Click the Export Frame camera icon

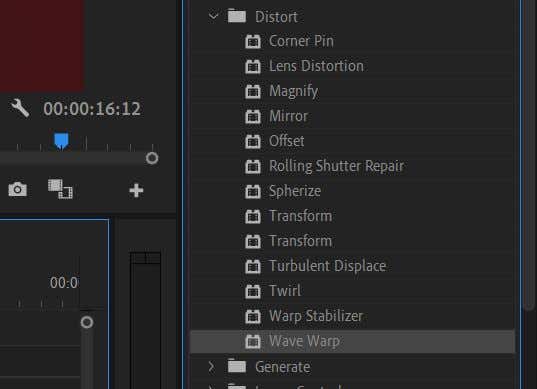[17, 189]
